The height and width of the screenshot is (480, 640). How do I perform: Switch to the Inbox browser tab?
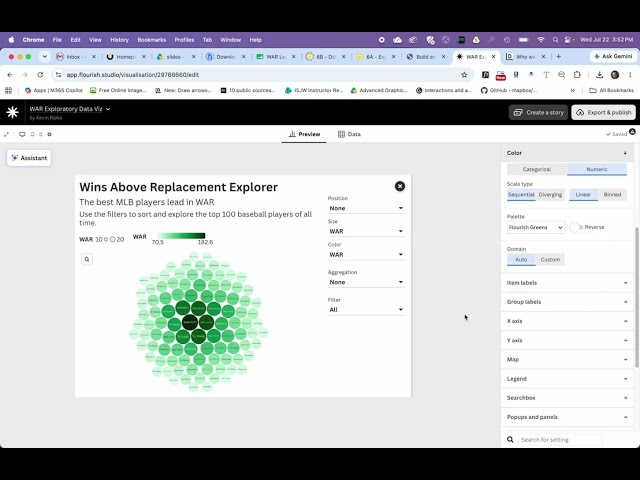76,57
